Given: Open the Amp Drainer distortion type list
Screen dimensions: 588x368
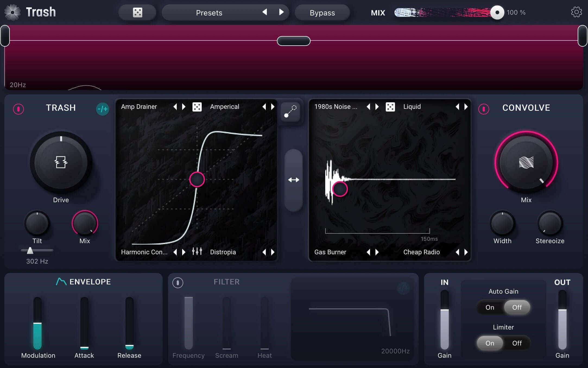Looking at the screenshot, I should pos(139,107).
